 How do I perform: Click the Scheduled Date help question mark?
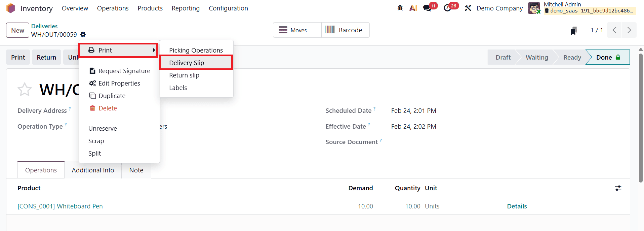coord(374,108)
